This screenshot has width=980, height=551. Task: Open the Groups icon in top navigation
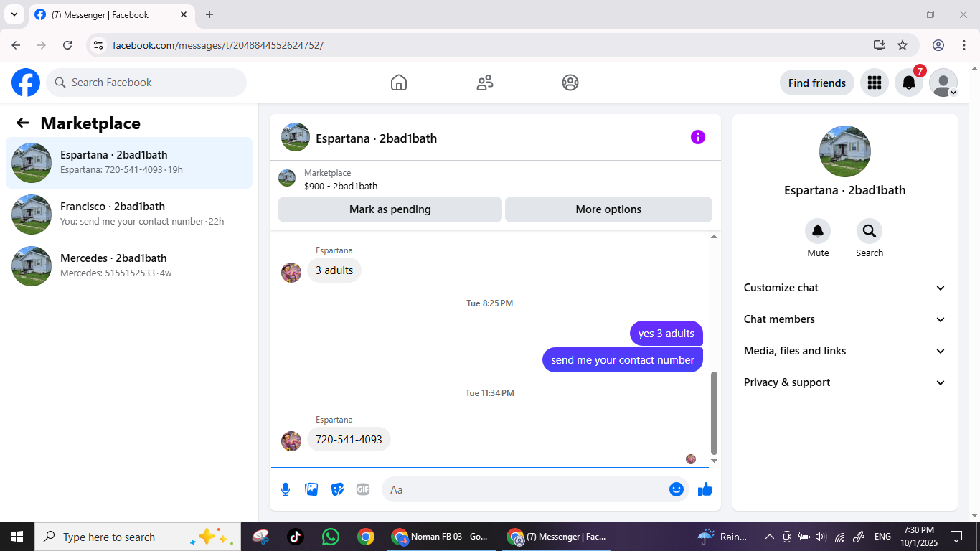pos(570,83)
